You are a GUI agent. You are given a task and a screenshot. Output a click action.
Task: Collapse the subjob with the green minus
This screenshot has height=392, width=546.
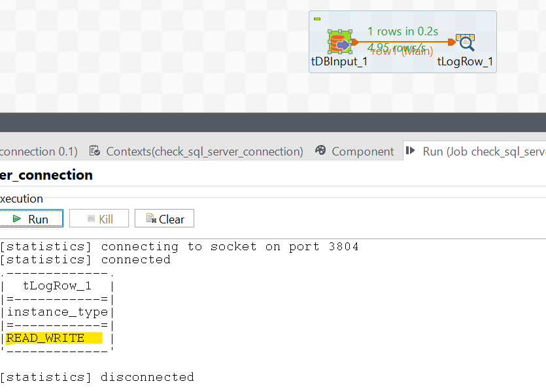point(317,19)
